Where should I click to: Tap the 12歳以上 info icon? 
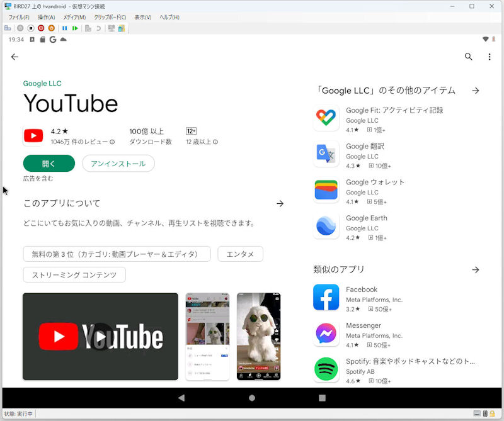click(215, 142)
